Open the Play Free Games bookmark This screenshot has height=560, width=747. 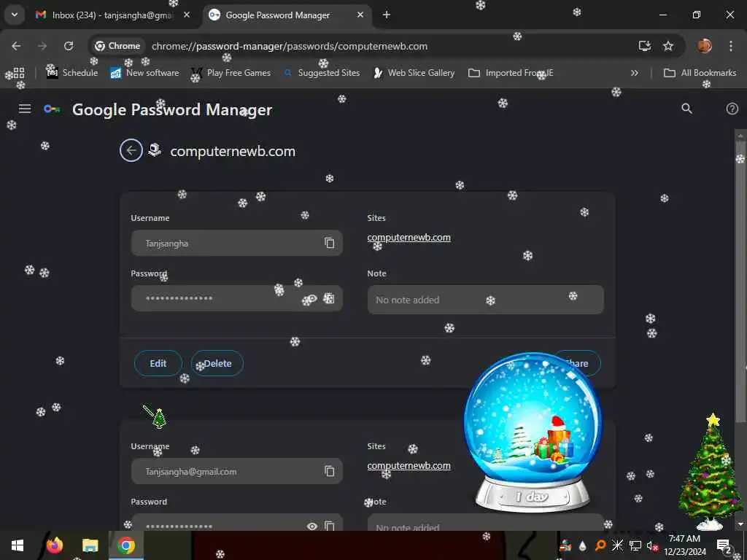231,73
